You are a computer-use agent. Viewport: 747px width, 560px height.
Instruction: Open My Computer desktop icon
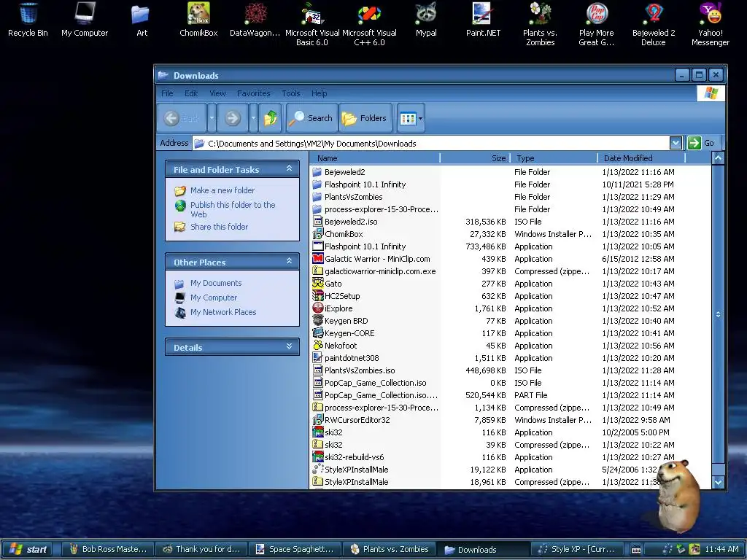pyautogui.click(x=85, y=19)
